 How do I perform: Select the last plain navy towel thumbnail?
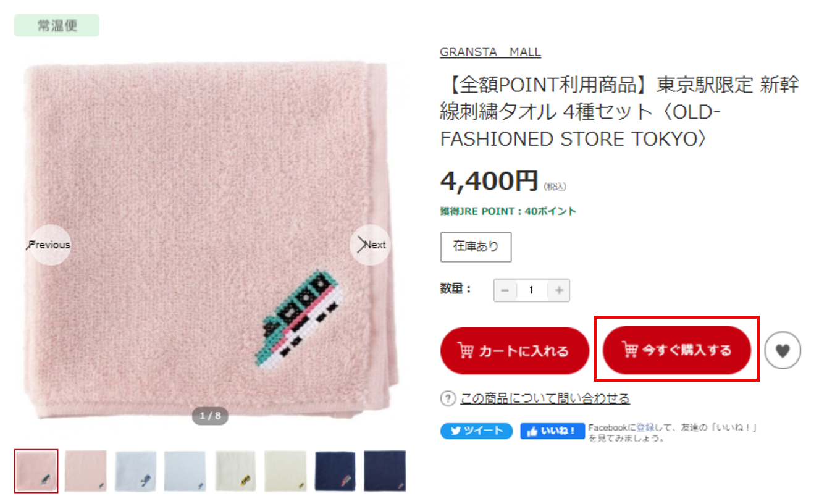click(385, 471)
